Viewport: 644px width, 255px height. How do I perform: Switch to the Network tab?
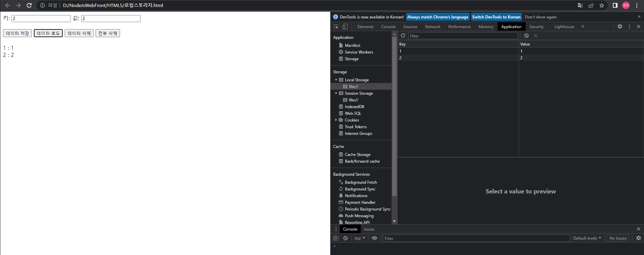click(x=433, y=27)
